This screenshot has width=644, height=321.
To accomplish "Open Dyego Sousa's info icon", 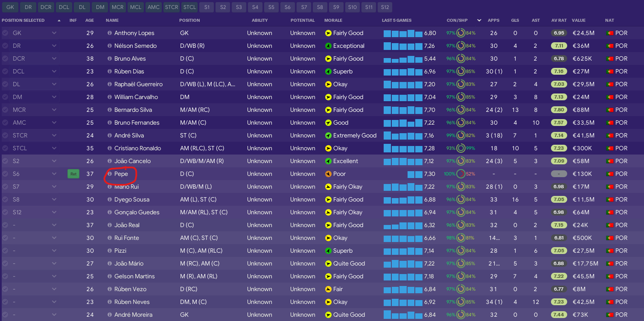I will (110, 199).
